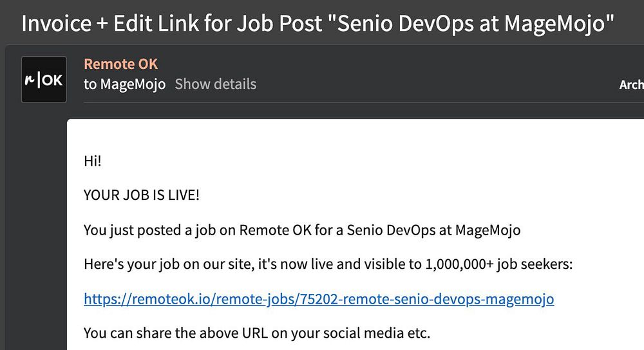
Task: Open the remoteok.io job posting URL
Action: click(319, 299)
